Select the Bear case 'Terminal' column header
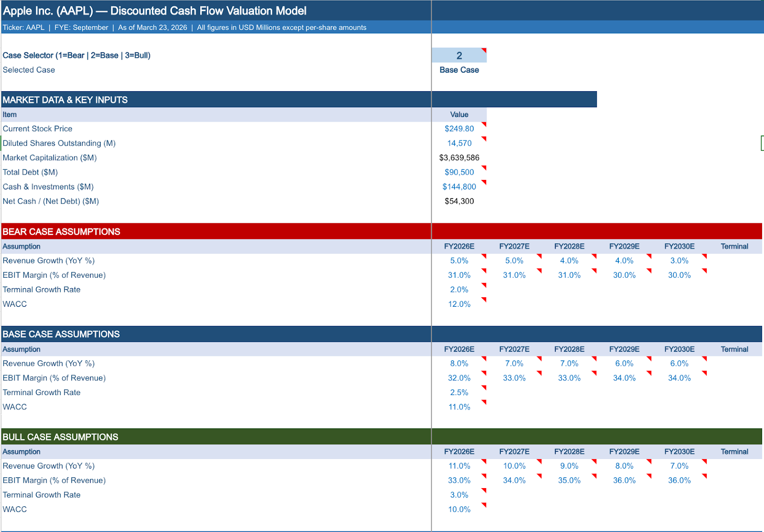The height and width of the screenshot is (532, 764). (x=734, y=246)
